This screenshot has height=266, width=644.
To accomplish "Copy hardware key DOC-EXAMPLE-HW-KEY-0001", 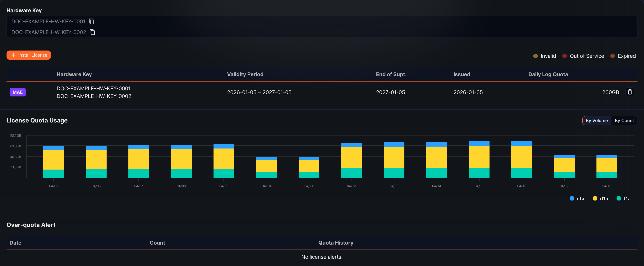I will tap(91, 21).
